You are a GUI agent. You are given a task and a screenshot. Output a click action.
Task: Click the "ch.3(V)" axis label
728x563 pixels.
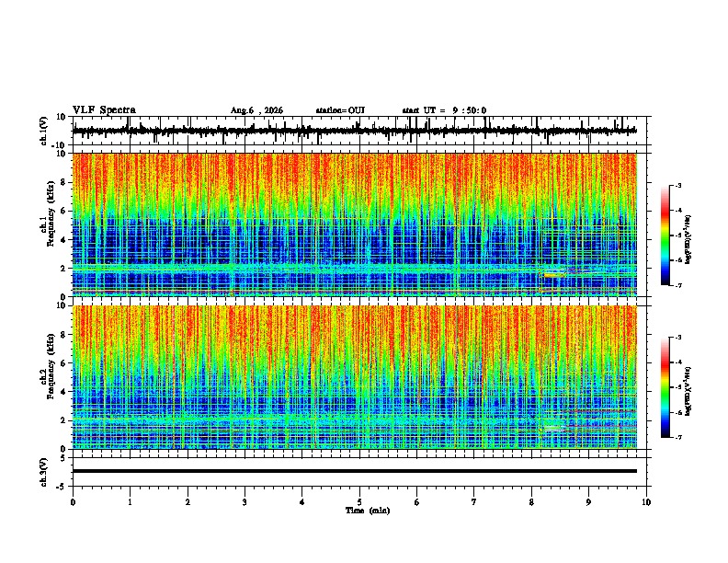click(x=44, y=472)
